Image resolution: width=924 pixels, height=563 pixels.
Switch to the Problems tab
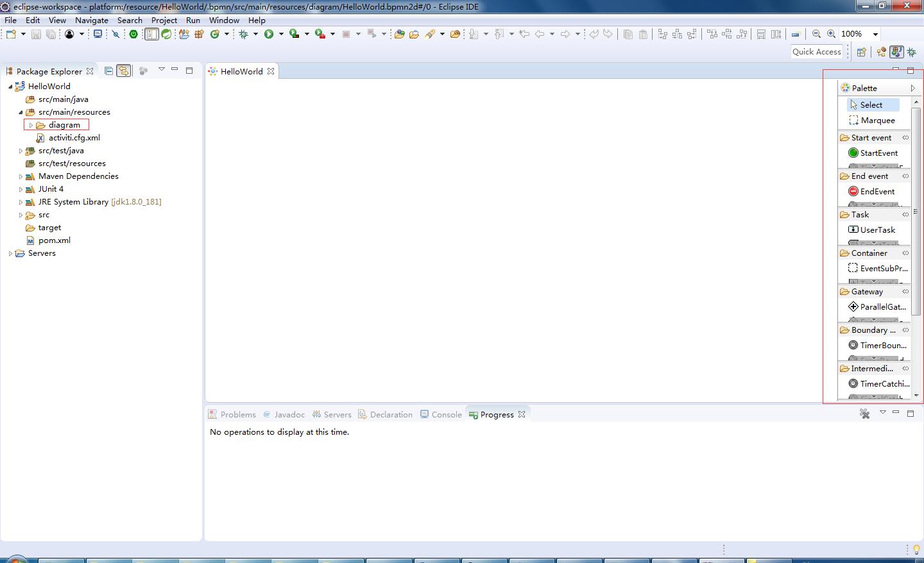(x=232, y=414)
